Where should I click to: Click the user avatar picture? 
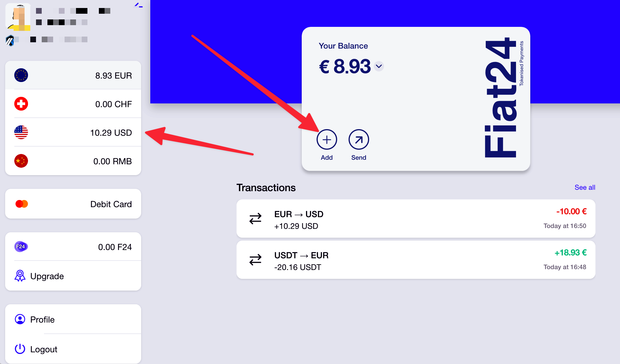[18, 17]
